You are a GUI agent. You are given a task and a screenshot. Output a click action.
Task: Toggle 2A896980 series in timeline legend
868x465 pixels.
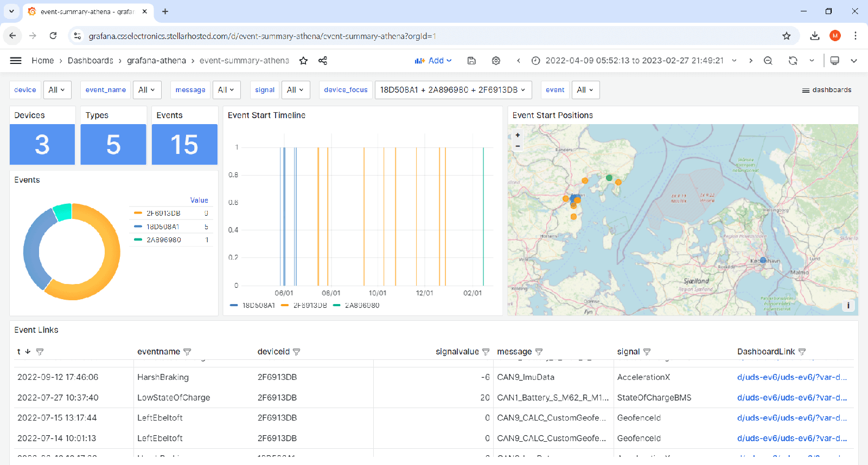362,306
